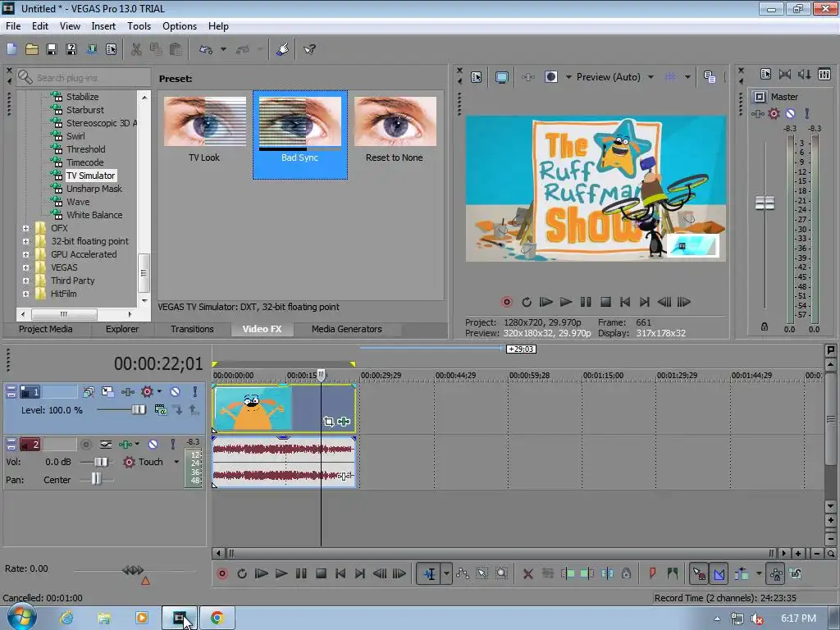Click Pause button under the video preview

(x=586, y=302)
